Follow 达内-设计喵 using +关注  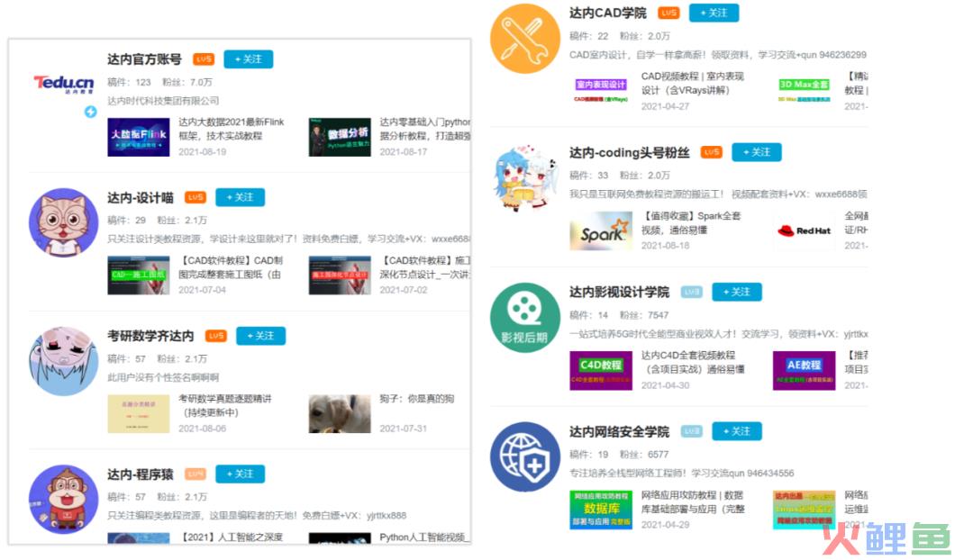click(241, 197)
